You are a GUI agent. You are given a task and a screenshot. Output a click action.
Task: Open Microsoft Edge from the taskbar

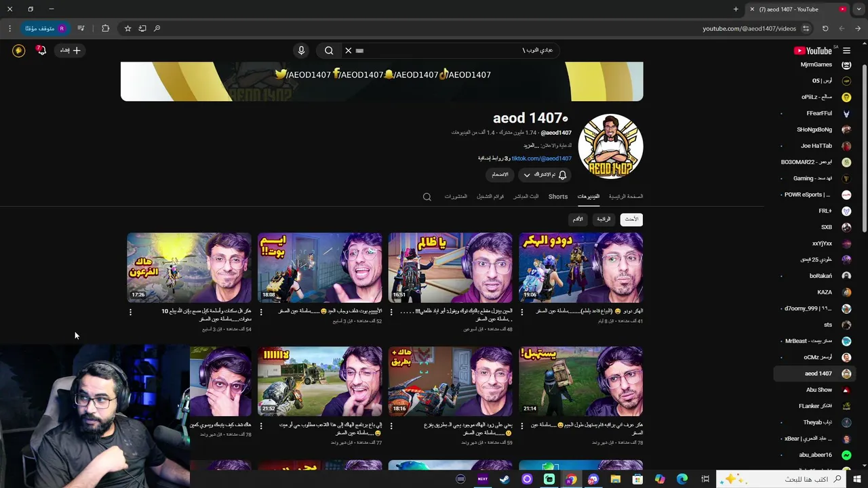682,479
